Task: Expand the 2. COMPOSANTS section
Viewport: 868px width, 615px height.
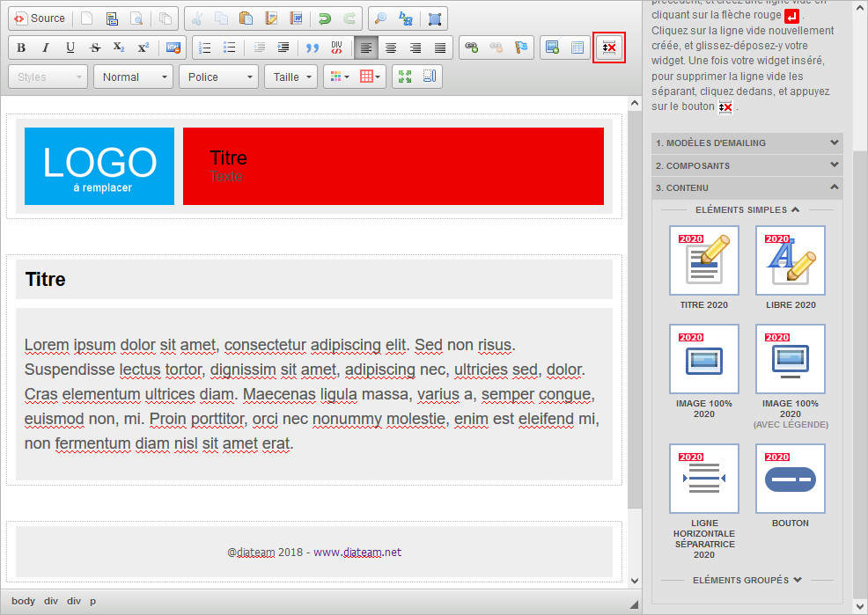Action: 747,165
